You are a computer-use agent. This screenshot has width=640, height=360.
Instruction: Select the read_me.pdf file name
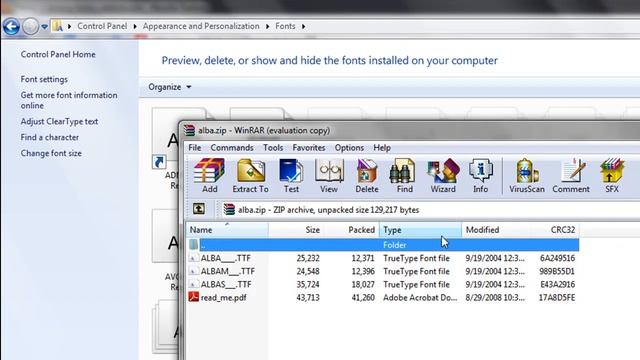pyautogui.click(x=223, y=298)
